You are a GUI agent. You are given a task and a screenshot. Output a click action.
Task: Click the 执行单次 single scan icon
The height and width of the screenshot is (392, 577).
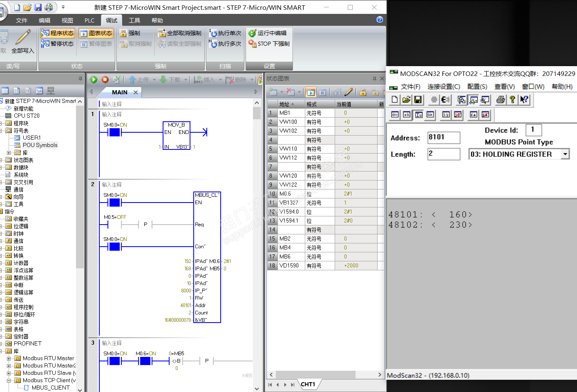click(x=225, y=33)
